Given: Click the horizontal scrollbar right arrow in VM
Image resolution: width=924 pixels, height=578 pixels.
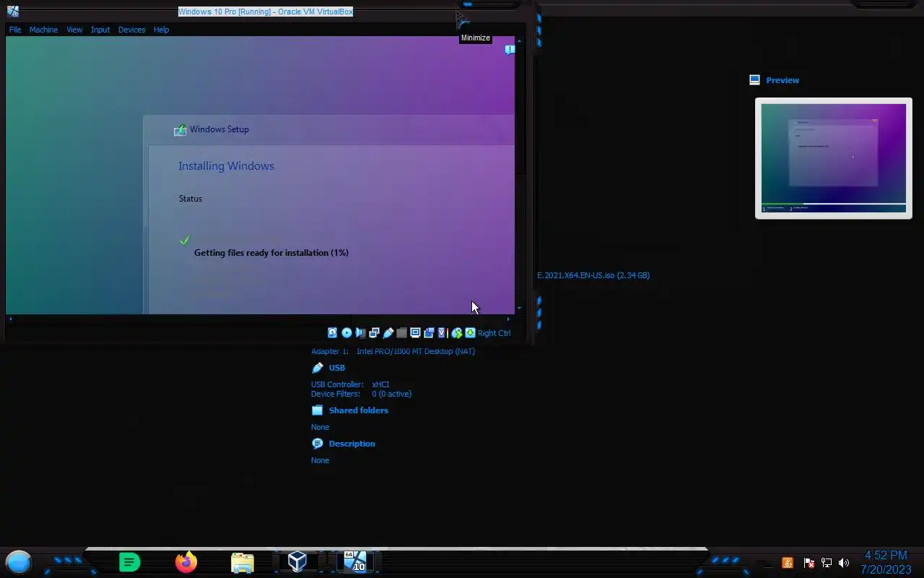Looking at the screenshot, I should coord(508,319).
